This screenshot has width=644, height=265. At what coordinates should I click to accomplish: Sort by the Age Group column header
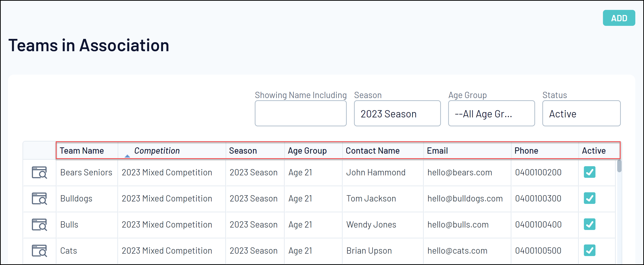(307, 151)
